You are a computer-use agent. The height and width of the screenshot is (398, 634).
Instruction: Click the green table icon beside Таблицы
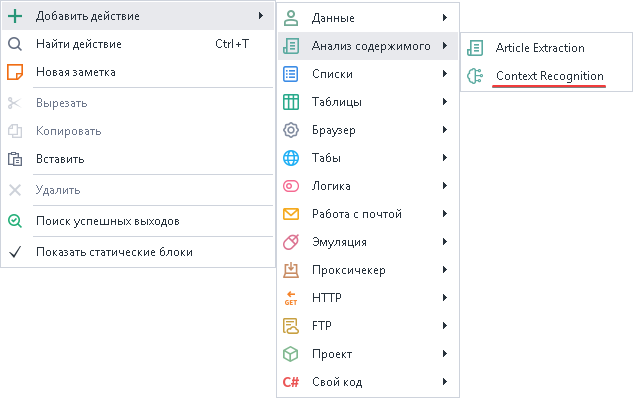(291, 102)
